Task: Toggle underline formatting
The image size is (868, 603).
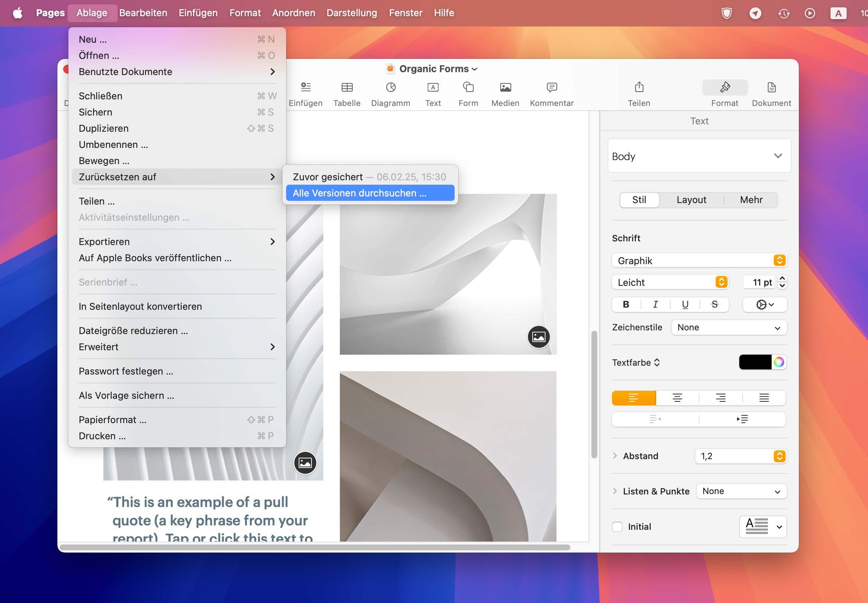Action: pos(685,305)
